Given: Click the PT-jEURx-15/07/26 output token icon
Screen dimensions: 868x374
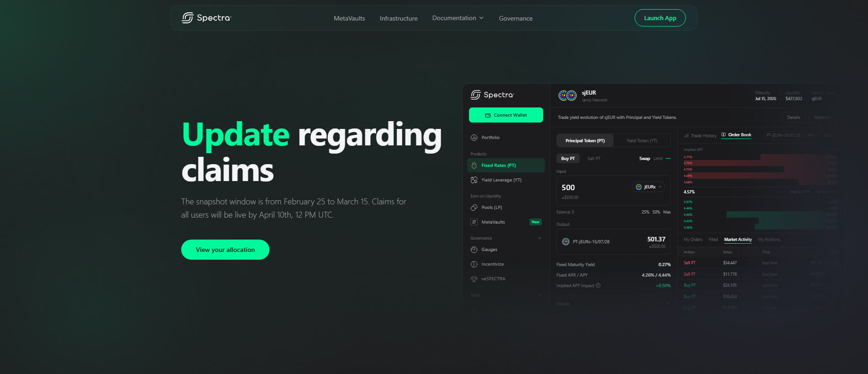Looking at the screenshot, I should (x=566, y=242).
